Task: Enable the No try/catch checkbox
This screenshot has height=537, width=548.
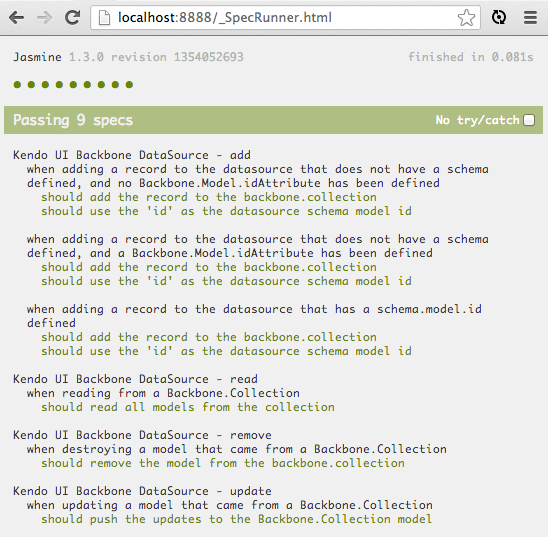Action: pyautogui.click(x=529, y=120)
